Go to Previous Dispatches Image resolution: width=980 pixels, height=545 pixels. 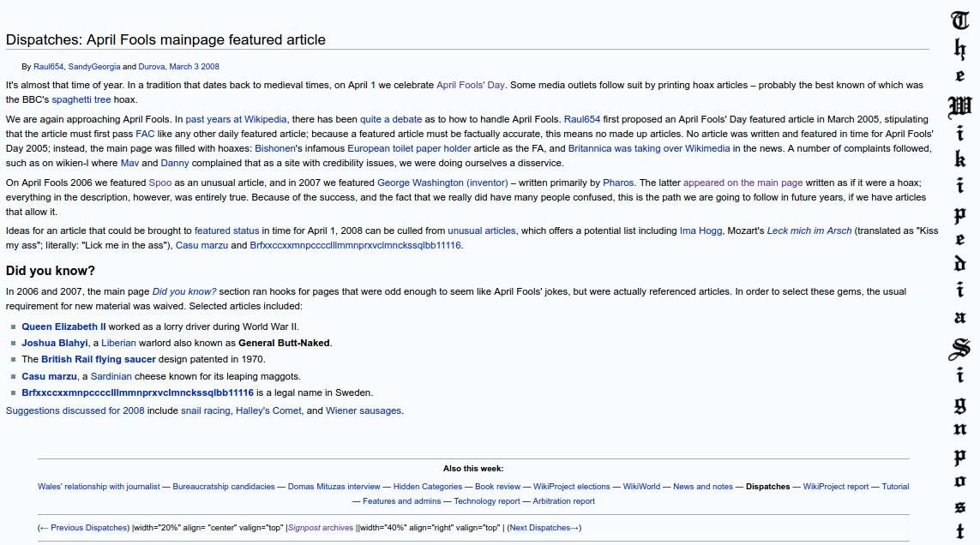click(x=84, y=528)
